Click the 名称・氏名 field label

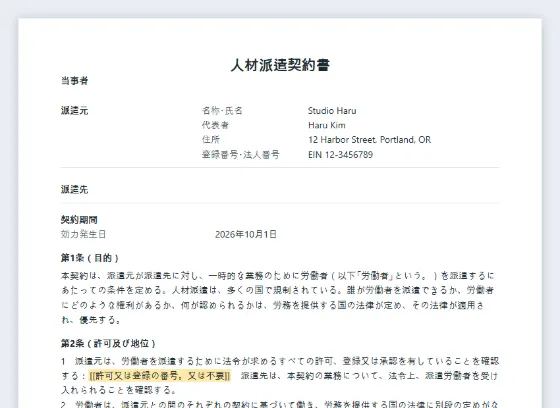click(222, 111)
